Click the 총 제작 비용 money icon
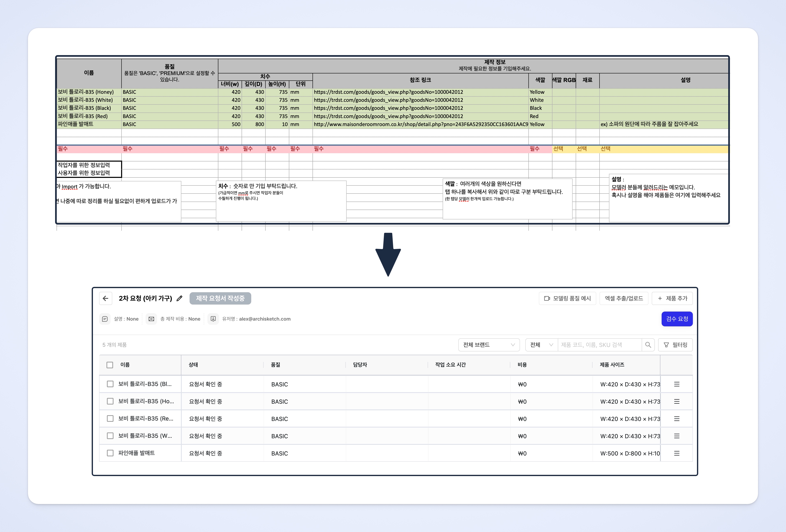786x532 pixels. [151, 319]
